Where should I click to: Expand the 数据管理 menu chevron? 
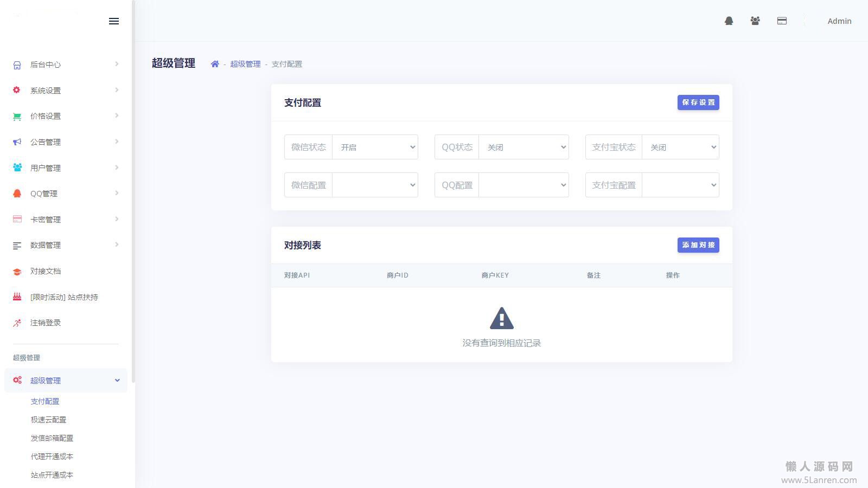[117, 245]
